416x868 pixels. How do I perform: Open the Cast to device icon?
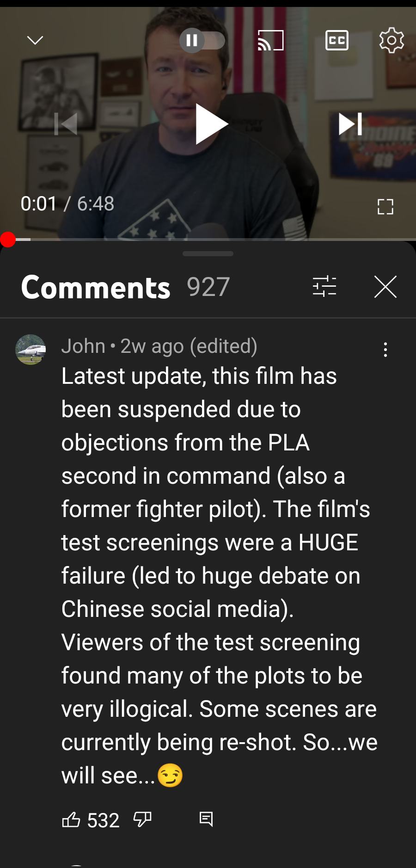270,41
